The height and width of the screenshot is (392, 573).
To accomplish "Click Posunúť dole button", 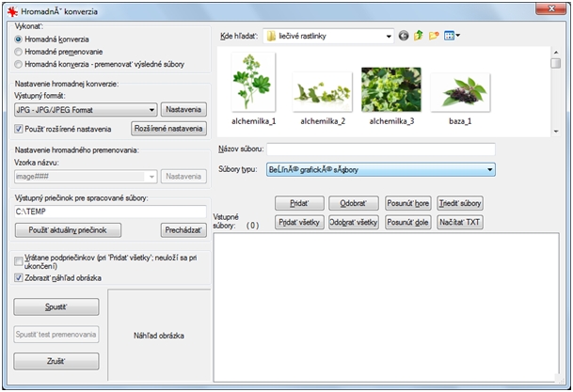I will click(x=407, y=222).
